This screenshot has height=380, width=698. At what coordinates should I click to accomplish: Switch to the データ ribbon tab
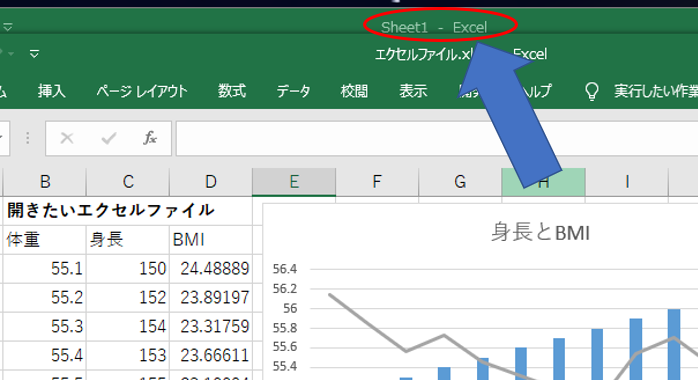point(293,91)
